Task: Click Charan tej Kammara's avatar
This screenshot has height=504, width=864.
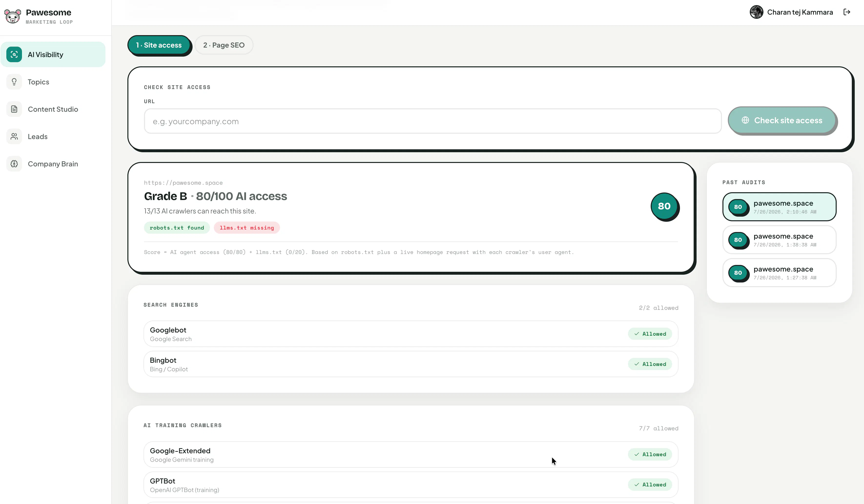Action: point(756,12)
